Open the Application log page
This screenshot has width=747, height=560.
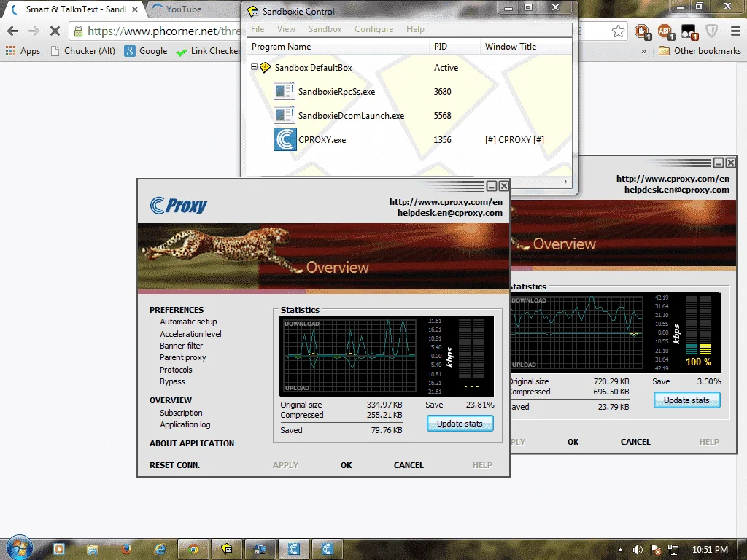pyautogui.click(x=185, y=424)
